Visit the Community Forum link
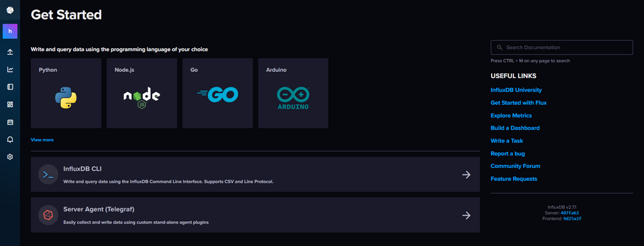The height and width of the screenshot is (246, 644). point(515,166)
